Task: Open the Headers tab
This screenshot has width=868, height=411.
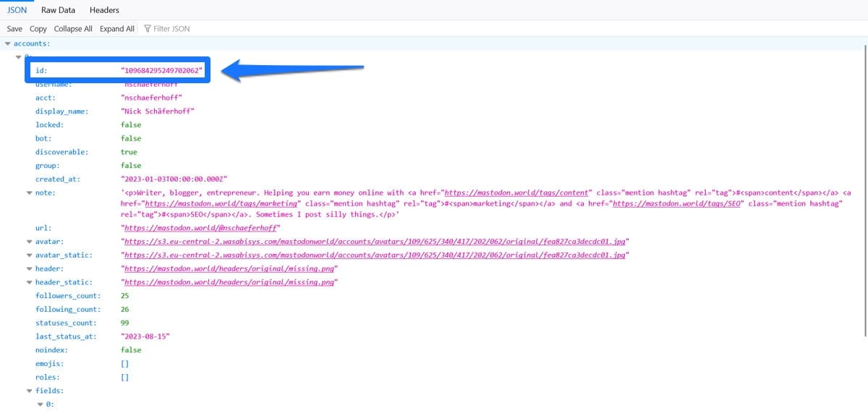Action: [x=104, y=10]
